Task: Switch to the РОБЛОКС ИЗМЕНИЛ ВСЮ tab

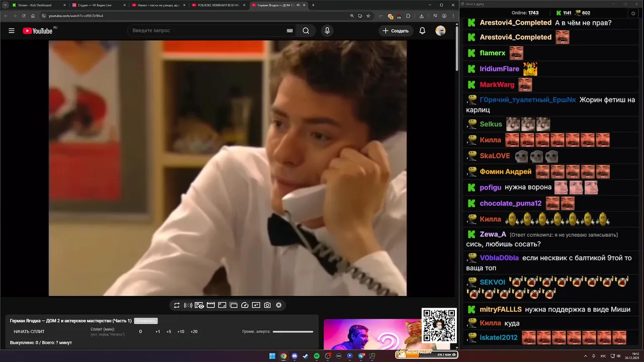Action: click(x=218, y=5)
